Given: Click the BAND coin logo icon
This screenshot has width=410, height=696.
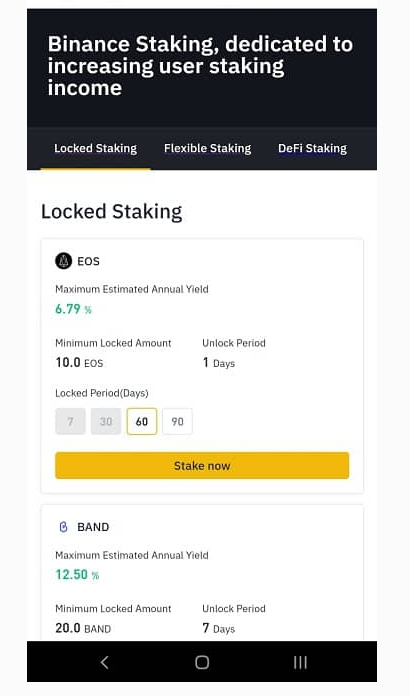Looking at the screenshot, I should point(63,527).
